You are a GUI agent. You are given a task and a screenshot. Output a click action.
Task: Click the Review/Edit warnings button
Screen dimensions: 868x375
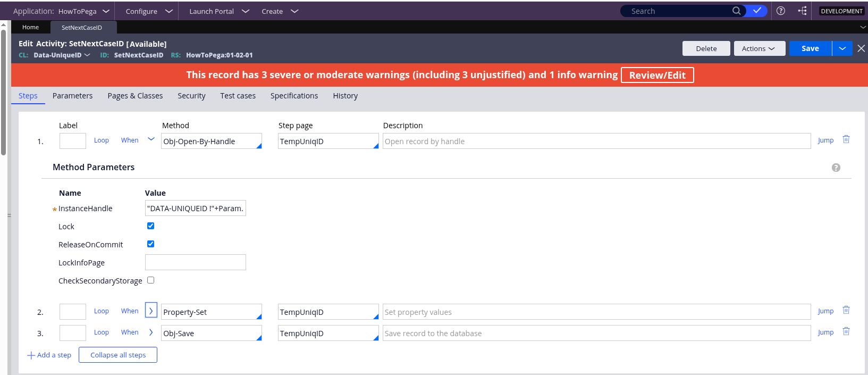tap(657, 75)
